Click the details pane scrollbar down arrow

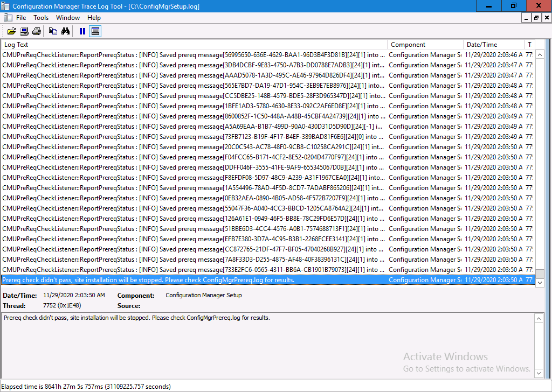(x=539, y=373)
